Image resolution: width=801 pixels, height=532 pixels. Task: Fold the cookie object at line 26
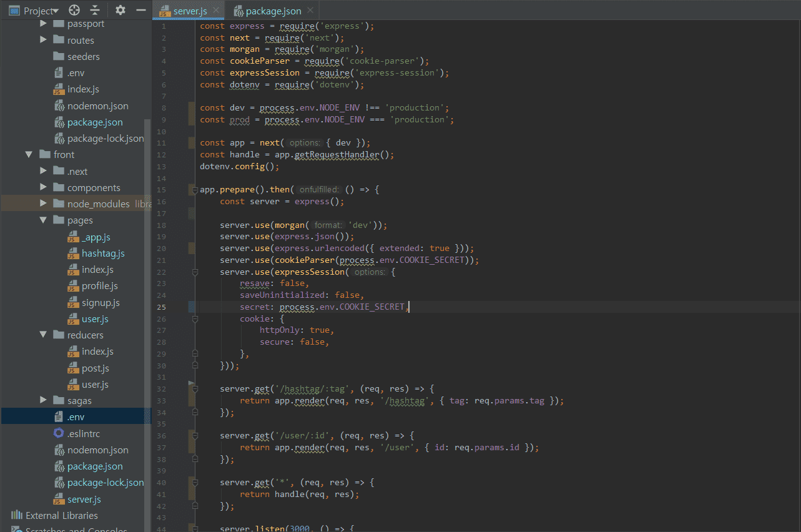click(195, 318)
